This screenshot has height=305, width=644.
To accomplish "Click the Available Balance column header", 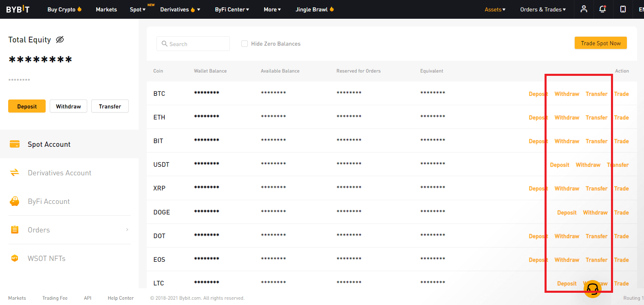I will click(280, 71).
